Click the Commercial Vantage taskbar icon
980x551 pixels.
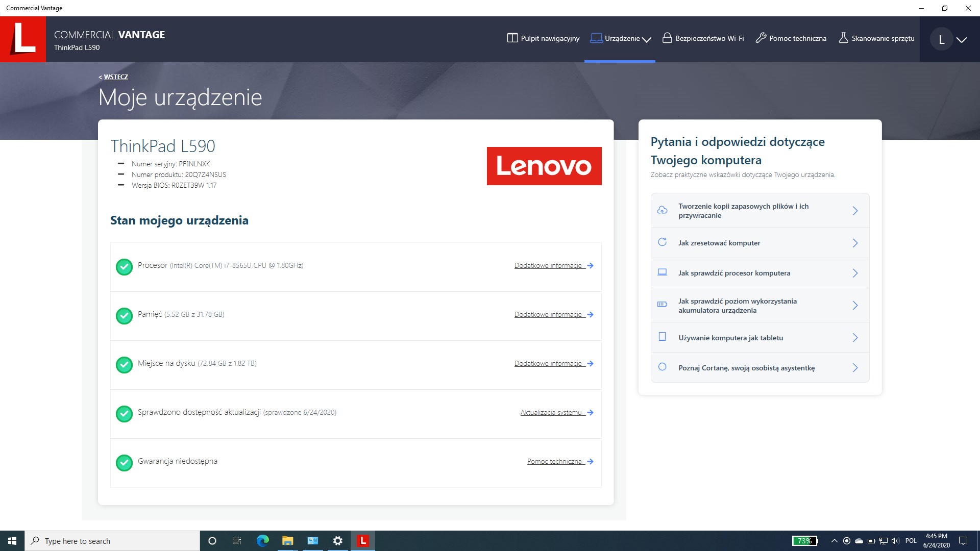tap(363, 541)
